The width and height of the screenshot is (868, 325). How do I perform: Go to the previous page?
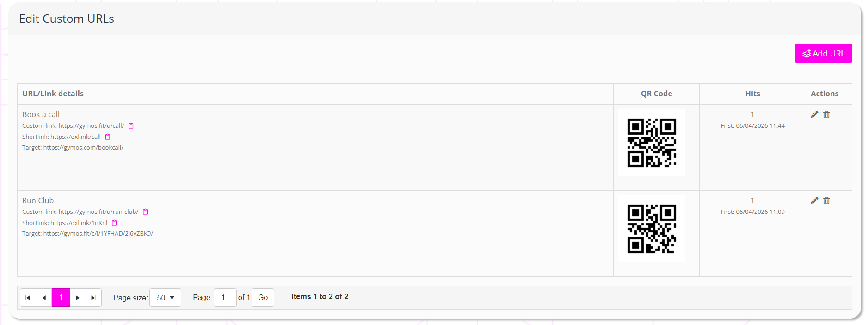click(44, 298)
